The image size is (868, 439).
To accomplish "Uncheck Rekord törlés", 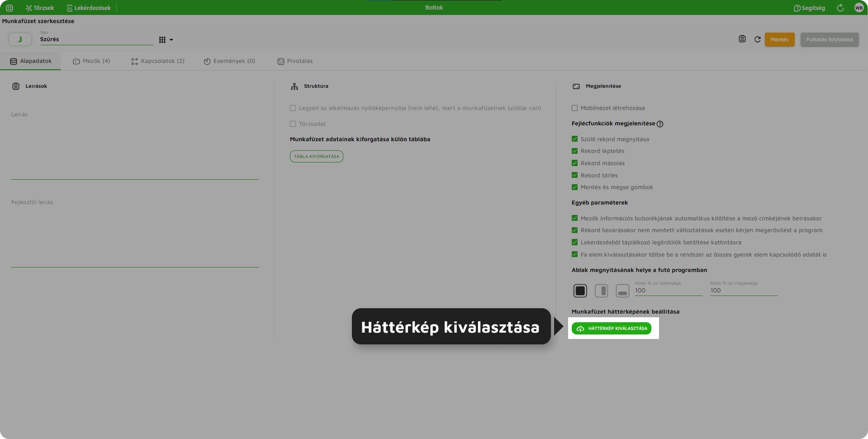I will click(574, 175).
